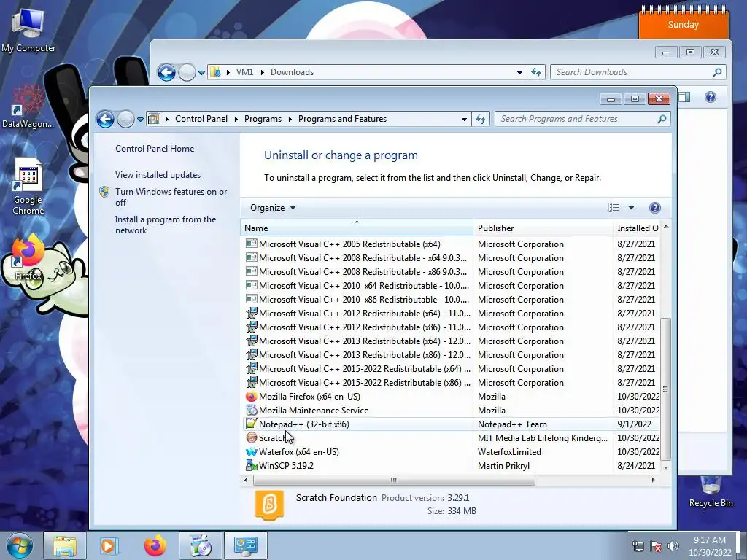Refresh the Downloads window address bar
747x560 pixels.
pyautogui.click(x=536, y=72)
